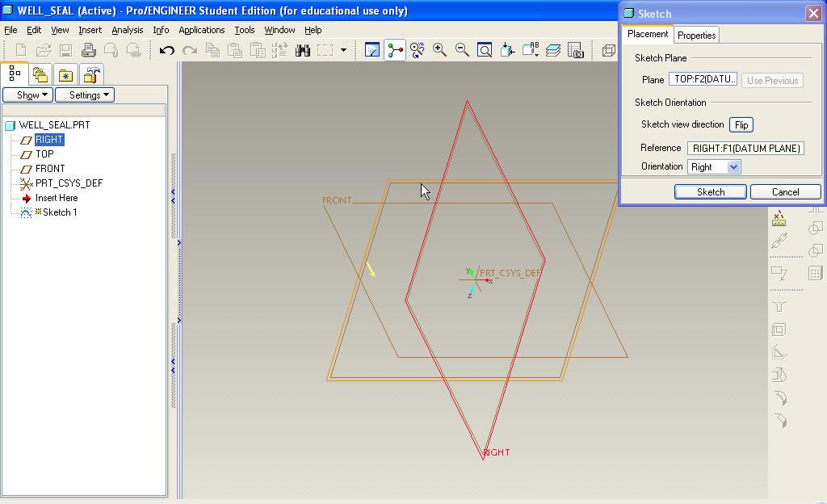Select the RIGHT datum plane in tree
This screenshot has width=827, height=504.
(49, 140)
